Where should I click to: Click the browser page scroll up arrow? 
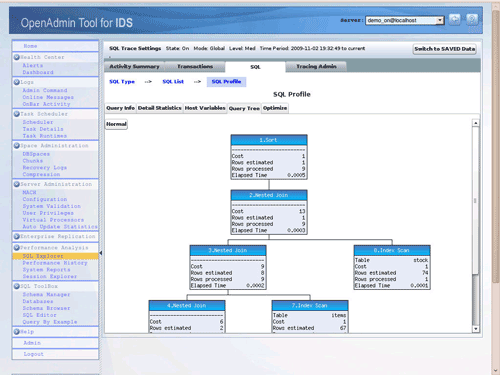(496, 6)
